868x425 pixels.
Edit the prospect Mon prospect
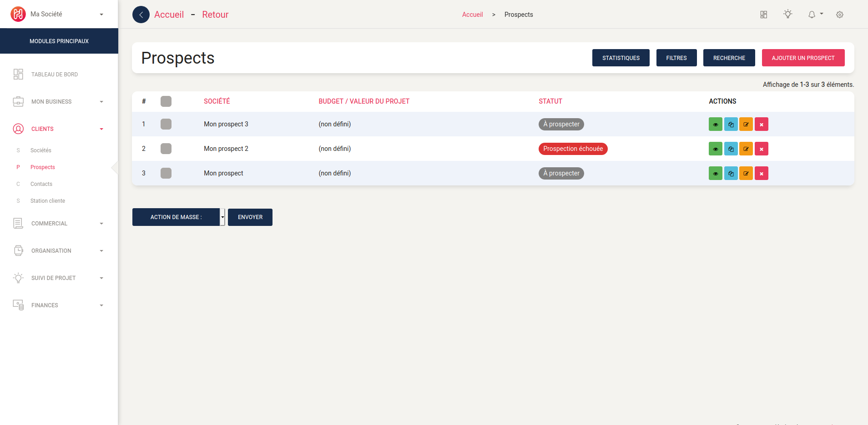pos(746,173)
